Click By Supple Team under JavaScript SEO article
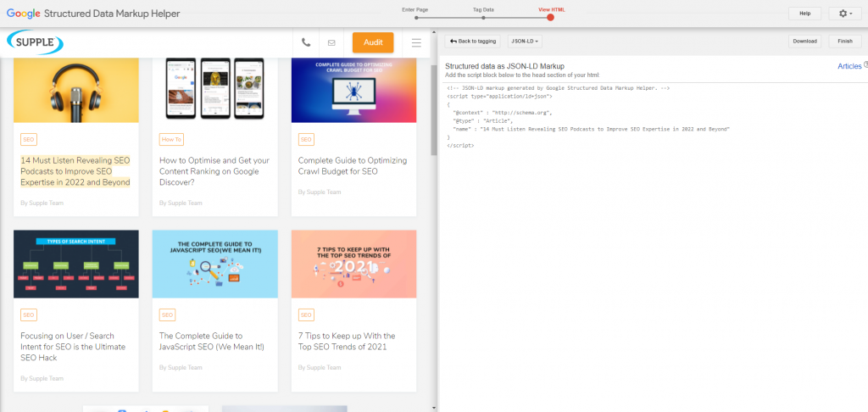Viewport: 868px width, 412px height. 181,367
